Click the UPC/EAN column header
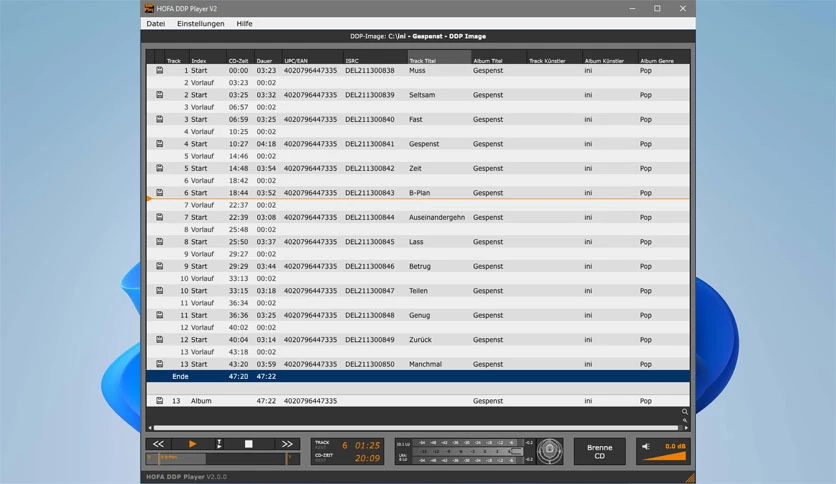The image size is (836, 484). [x=312, y=58]
